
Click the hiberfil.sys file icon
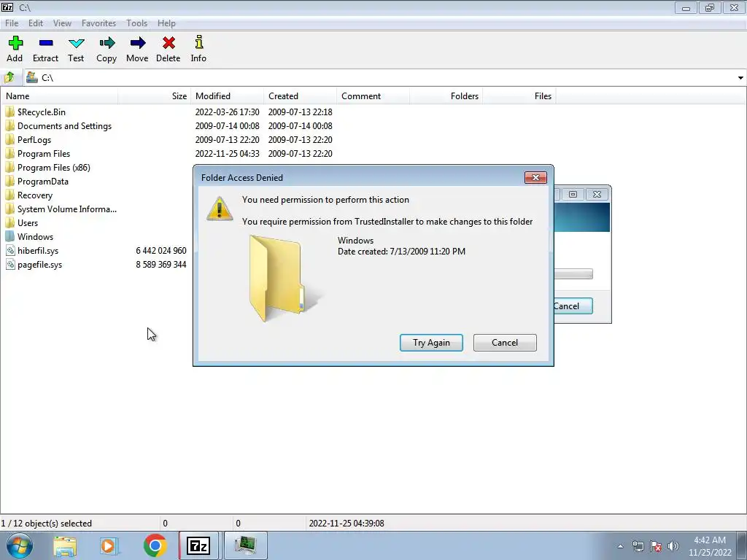pyautogui.click(x=10, y=251)
